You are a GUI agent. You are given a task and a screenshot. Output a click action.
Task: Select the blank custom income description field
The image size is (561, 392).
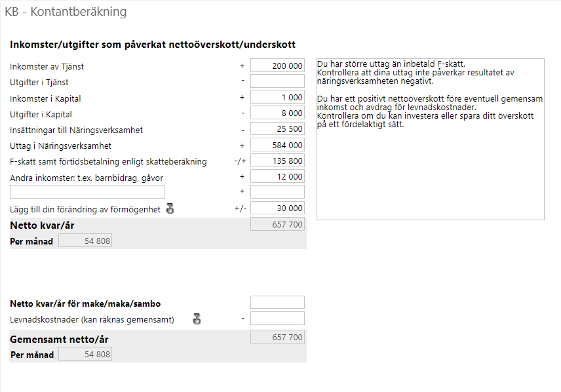pyautogui.click(x=87, y=192)
